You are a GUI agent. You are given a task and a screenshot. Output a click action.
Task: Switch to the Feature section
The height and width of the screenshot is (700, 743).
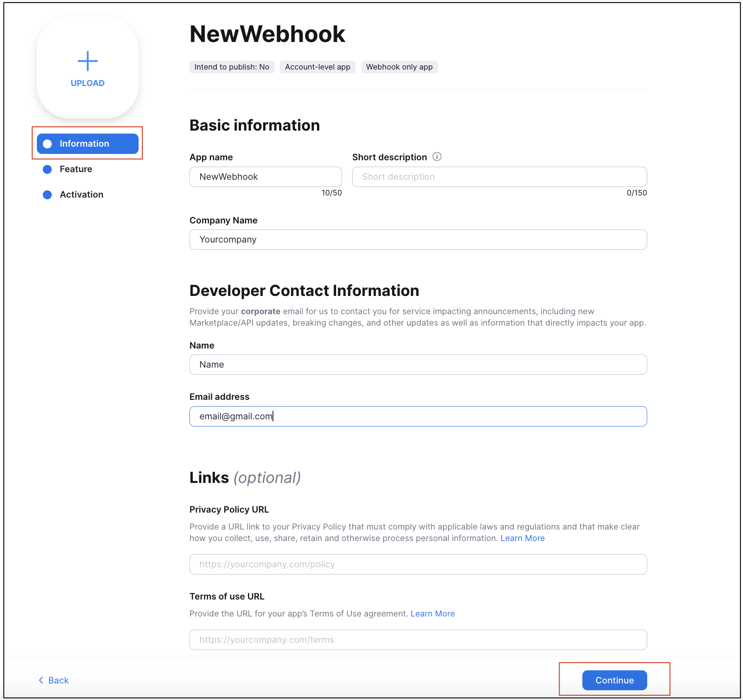point(76,169)
